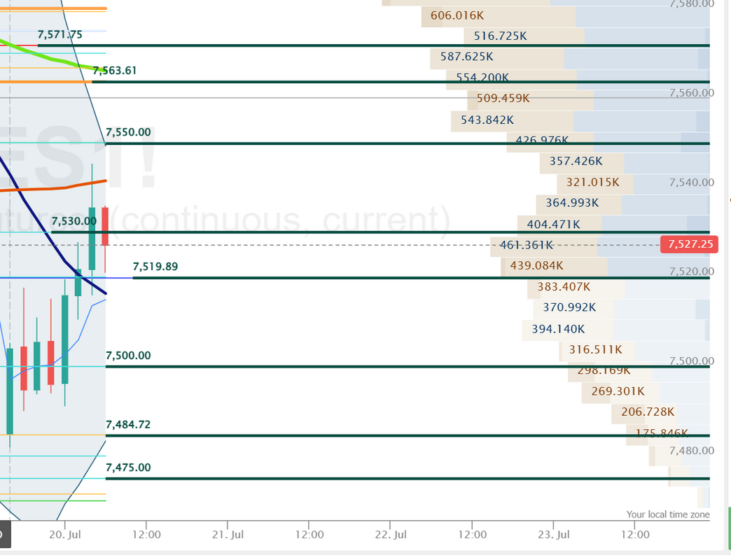The height and width of the screenshot is (560, 731).
Task: Select the 7,563.61 level label
Action: coord(115,70)
